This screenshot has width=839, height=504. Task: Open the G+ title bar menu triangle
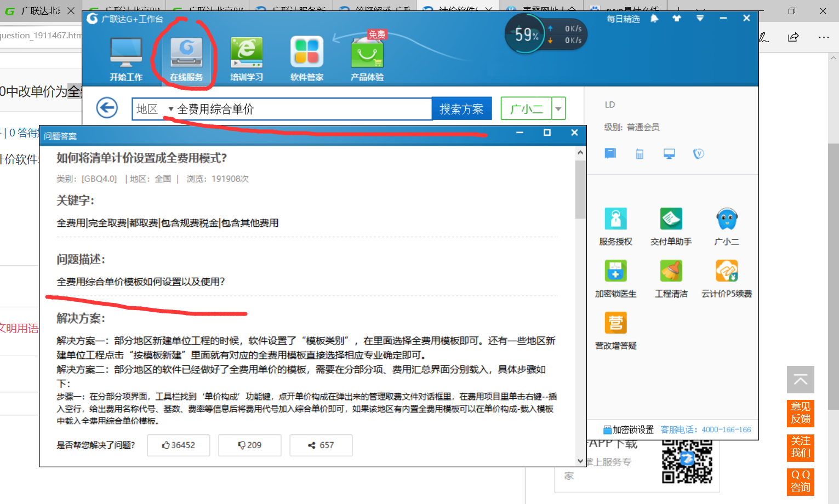point(700,19)
